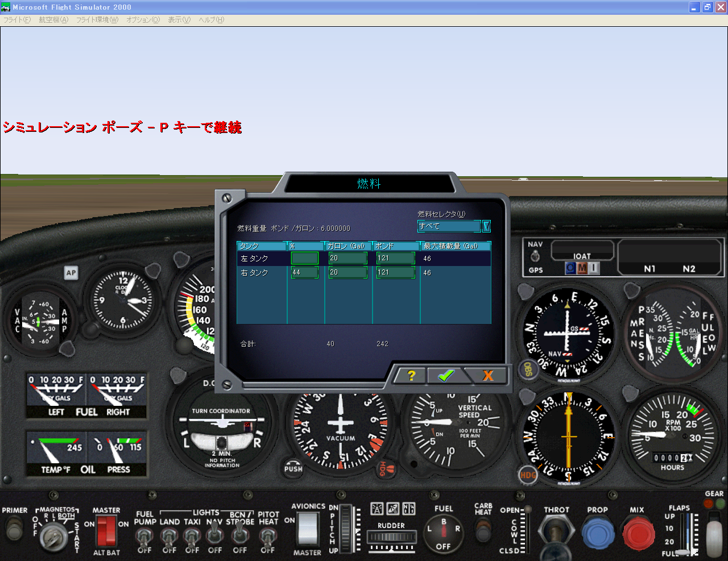
Task: Toggle the pitot heat switch
Action: pyautogui.click(x=267, y=536)
